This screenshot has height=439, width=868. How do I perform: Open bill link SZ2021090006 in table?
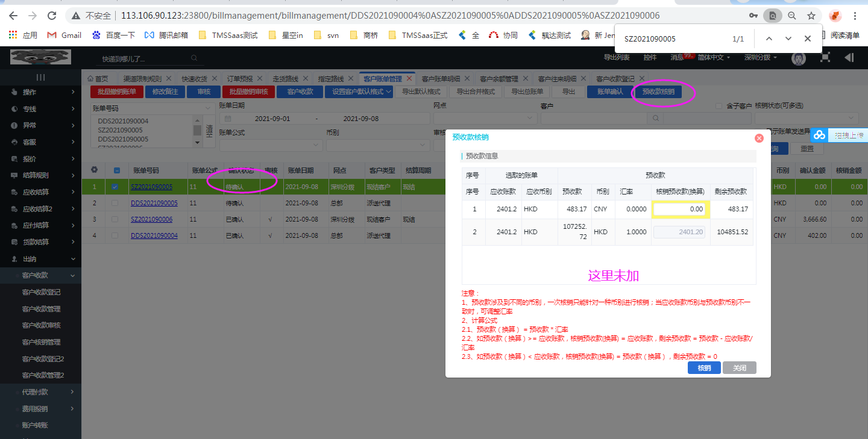[151, 220]
